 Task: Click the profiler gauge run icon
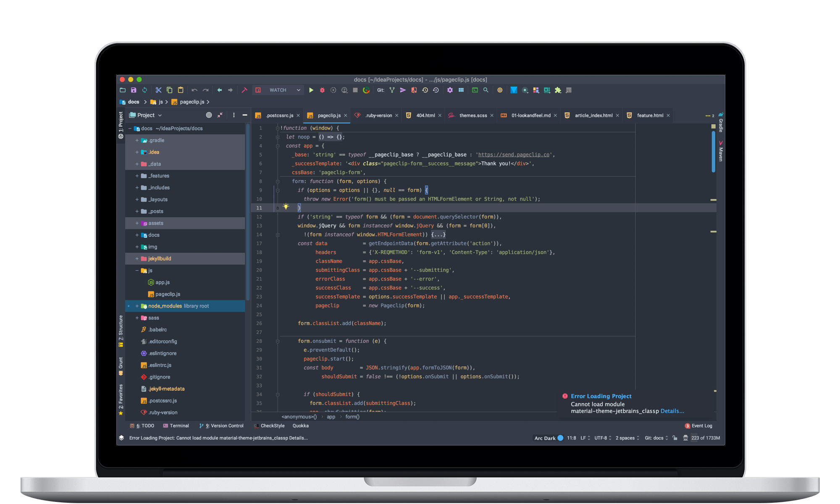[x=344, y=90]
